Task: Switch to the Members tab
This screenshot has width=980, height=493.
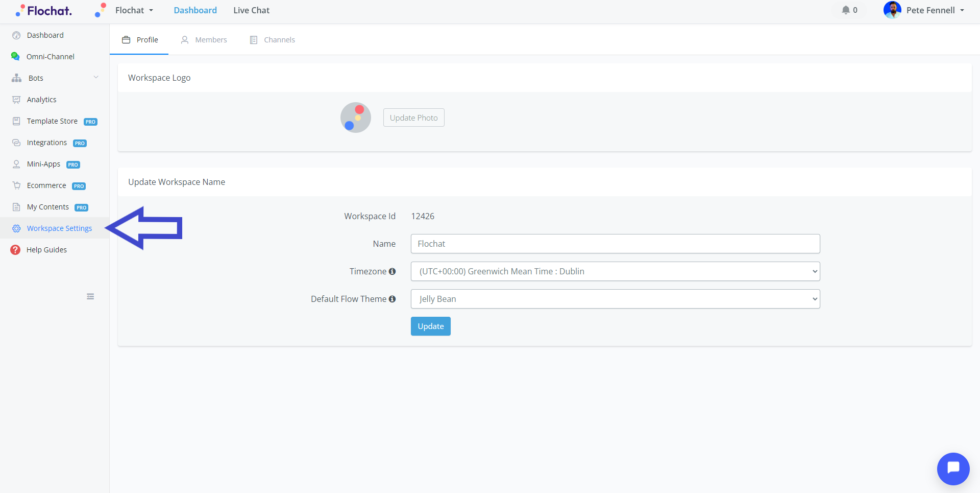Action: pos(204,40)
